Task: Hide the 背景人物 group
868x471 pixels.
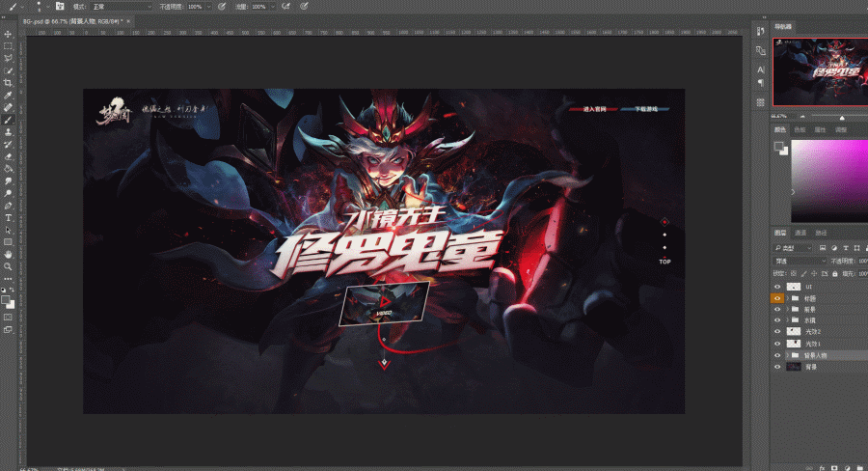Action: [x=777, y=355]
